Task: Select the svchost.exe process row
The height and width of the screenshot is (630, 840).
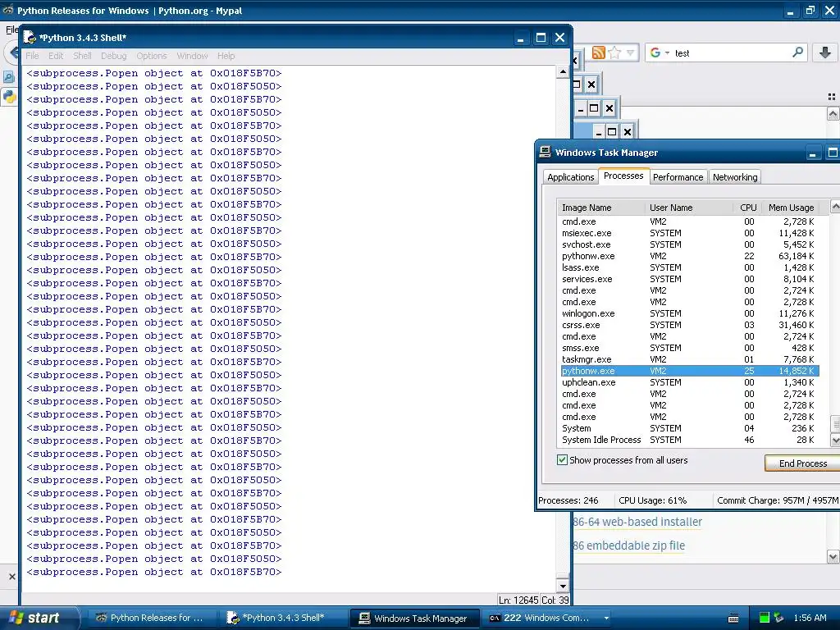Action: (x=689, y=244)
